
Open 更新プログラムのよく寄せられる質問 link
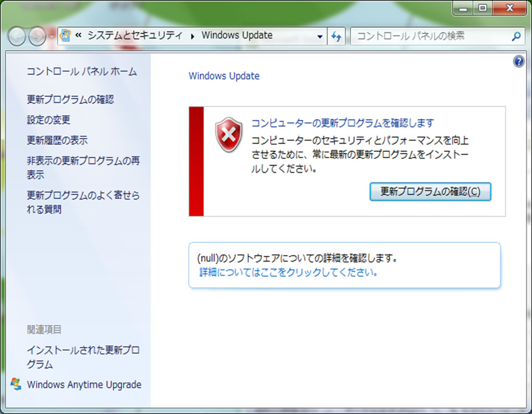click(x=83, y=202)
